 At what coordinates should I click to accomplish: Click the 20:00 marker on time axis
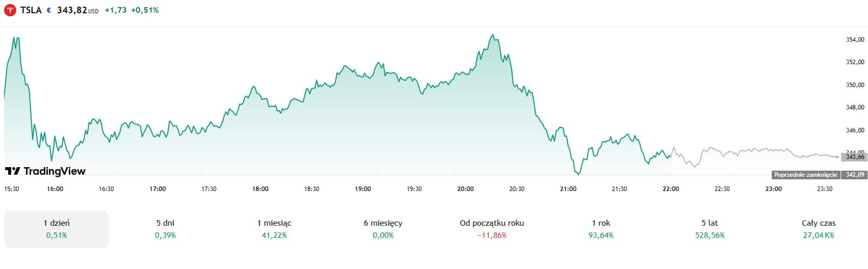(x=465, y=189)
